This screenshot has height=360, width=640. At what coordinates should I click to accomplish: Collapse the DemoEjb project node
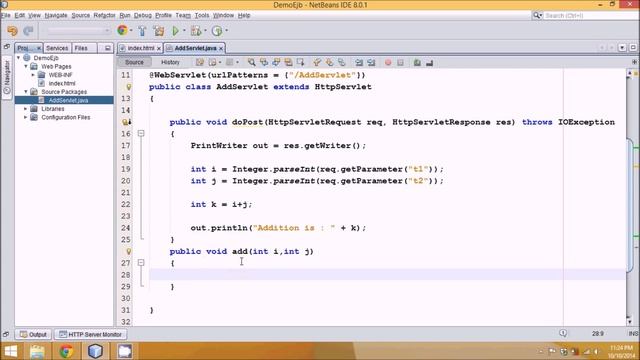(x=18, y=58)
